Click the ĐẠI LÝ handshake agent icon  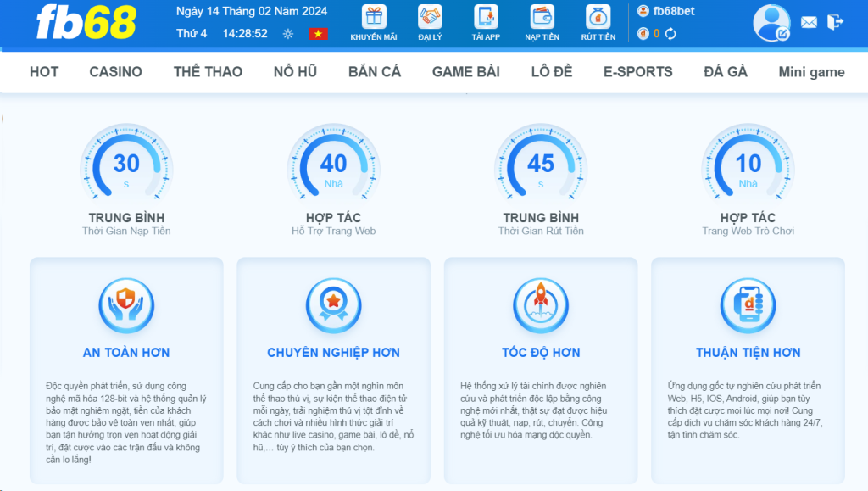pos(430,19)
